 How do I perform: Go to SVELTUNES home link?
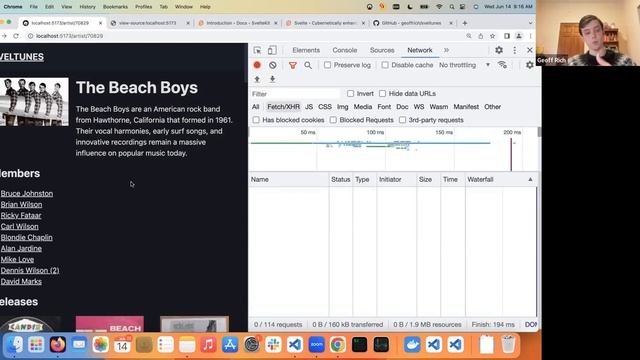[x=22, y=57]
